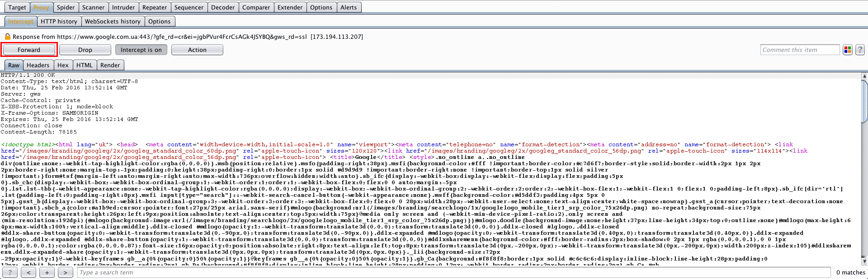Open the Render view tab
The height and width of the screenshot is (279, 868).
tap(110, 65)
